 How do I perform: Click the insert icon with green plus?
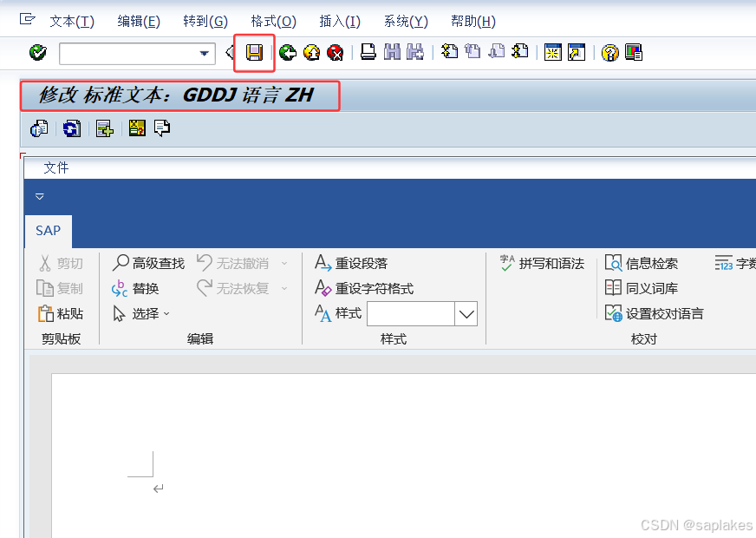(x=105, y=128)
